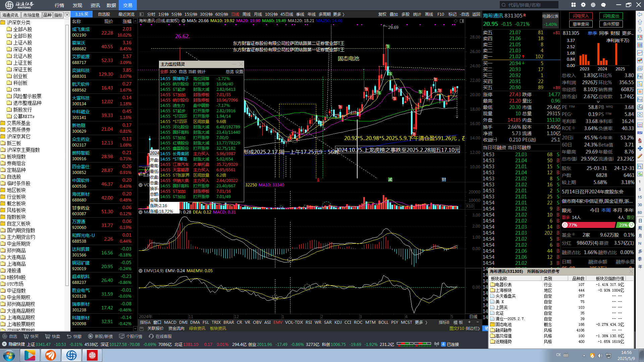
Task: Switch to the 周线 period tab
Action: click(247, 14)
